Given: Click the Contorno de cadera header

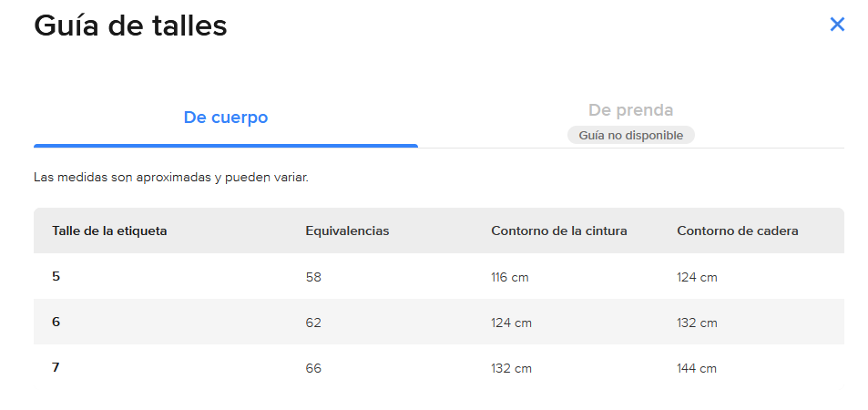Looking at the screenshot, I should tap(737, 231).
